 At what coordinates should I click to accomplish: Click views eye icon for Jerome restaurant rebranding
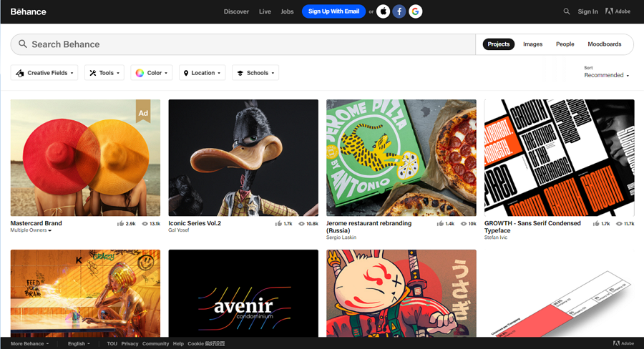pos(464,224)
